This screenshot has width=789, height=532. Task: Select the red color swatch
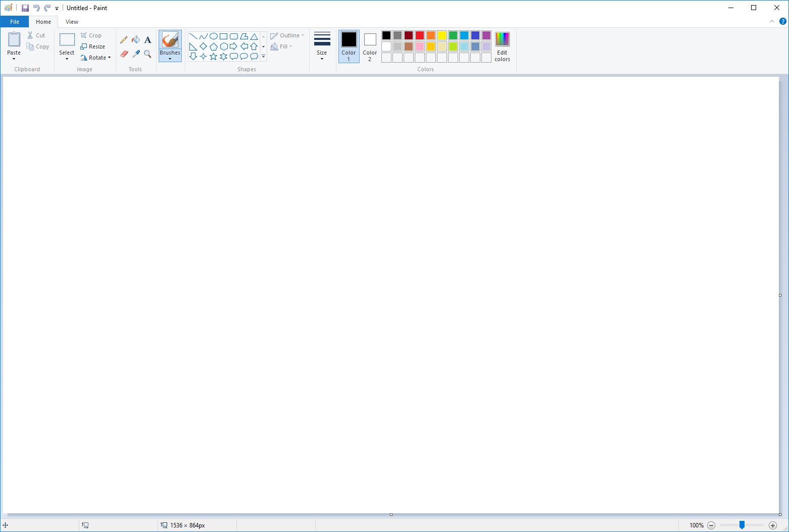(419, 35)
